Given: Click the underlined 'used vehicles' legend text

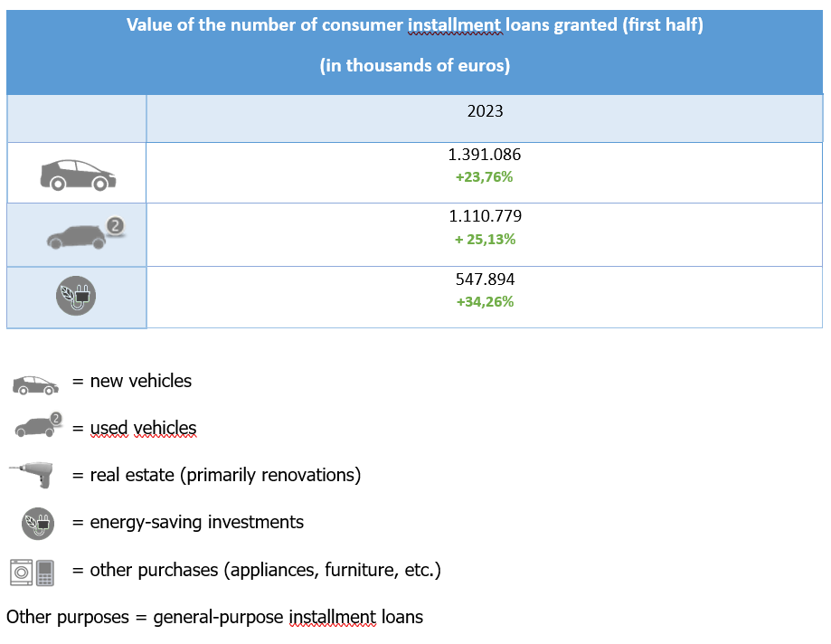Looking at the screenshot, I should (143, 428).
